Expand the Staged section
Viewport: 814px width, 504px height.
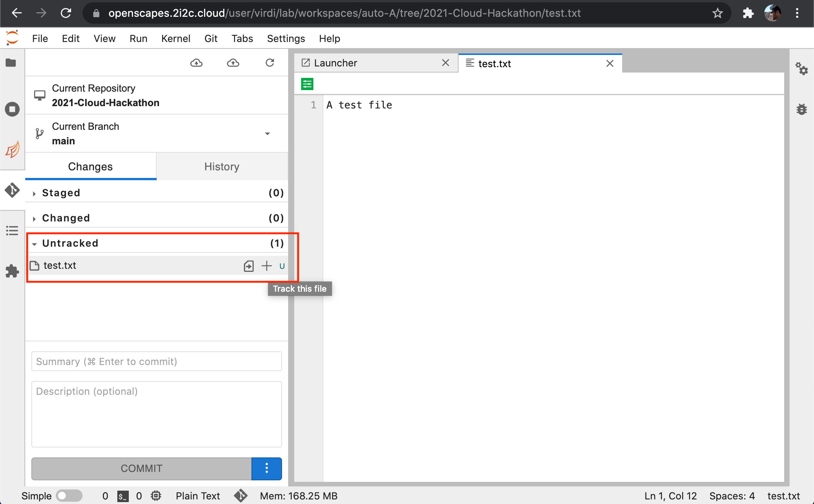pos(61,193)
